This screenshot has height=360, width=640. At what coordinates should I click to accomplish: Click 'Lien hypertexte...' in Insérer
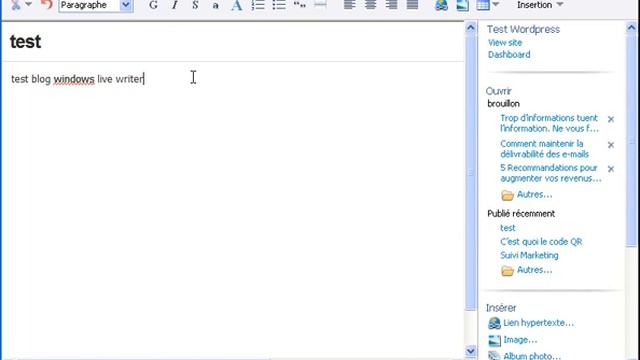click(538, 323)
